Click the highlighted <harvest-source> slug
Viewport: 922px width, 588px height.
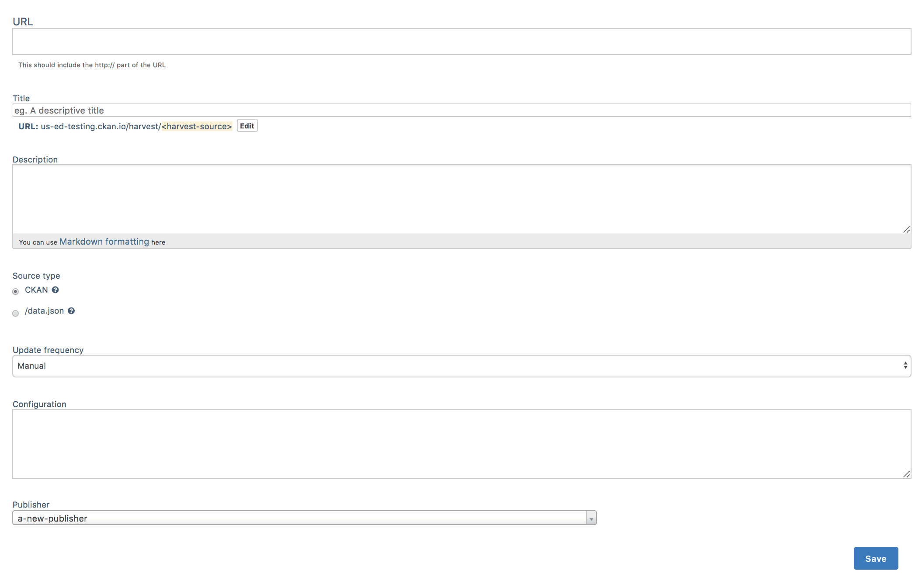pos(197,126)
